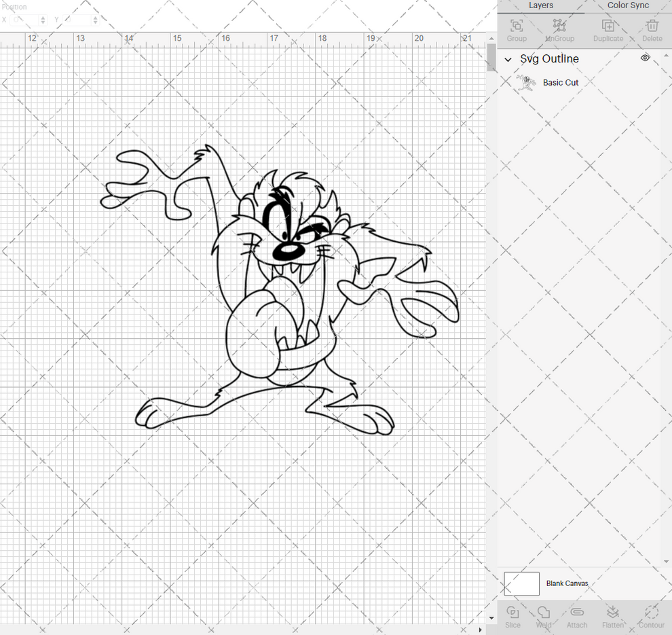The image size is (672, 635).
Task: Select the Basic Cut layer entry
Action: 561,82
